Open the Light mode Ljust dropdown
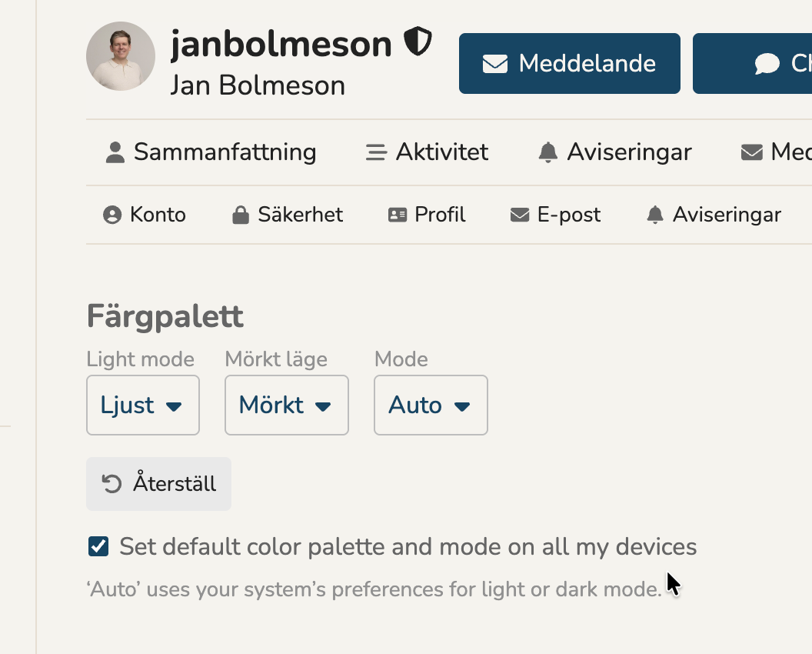 tap(143, 405)
